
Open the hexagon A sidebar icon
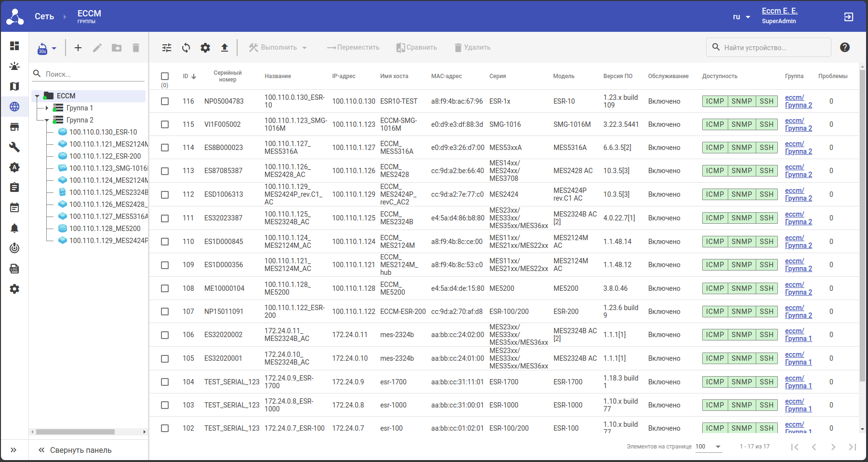[14, 167]
